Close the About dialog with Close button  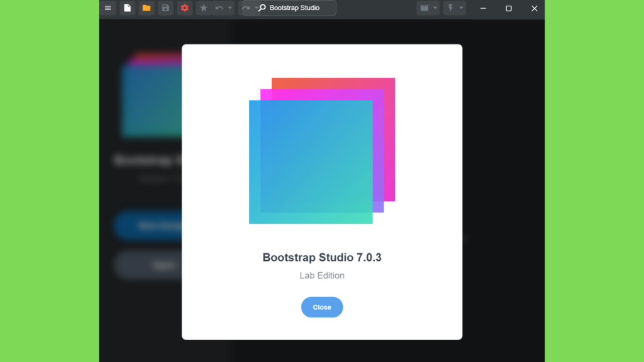(322, 307)
